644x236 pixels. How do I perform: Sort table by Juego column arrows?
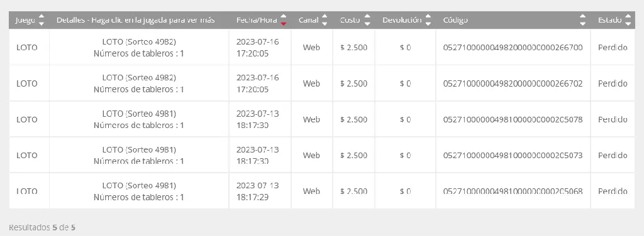point(41,20)
